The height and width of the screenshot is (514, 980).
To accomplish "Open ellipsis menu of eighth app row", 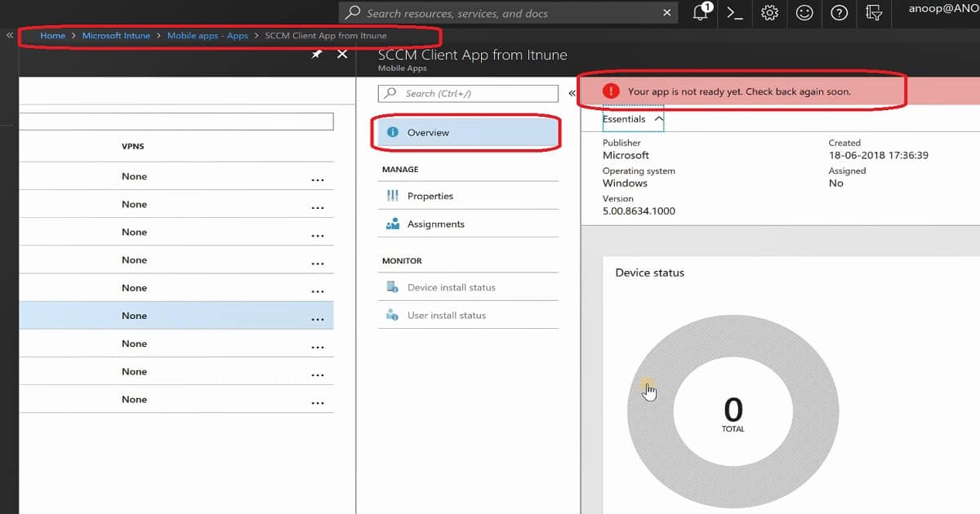I will (x=318, y=374).
